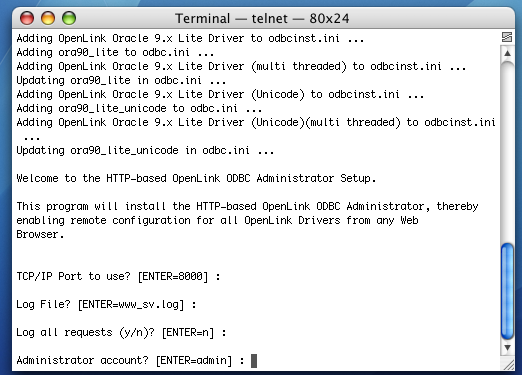522x375 pixels.
Task: Click the Log File www_sv.log prompt line
Action: tap(106, 304)
